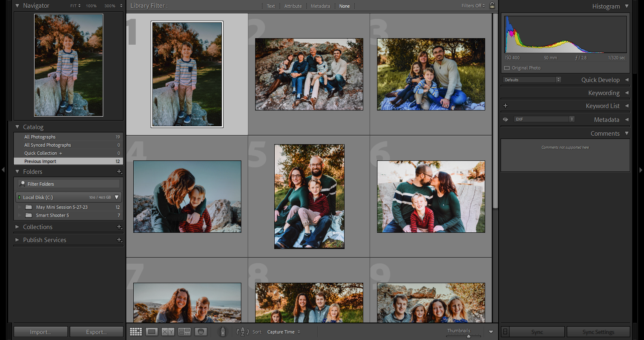Select the Metadata filter tab
The image size is (644, 340).
tap(320, 6)
